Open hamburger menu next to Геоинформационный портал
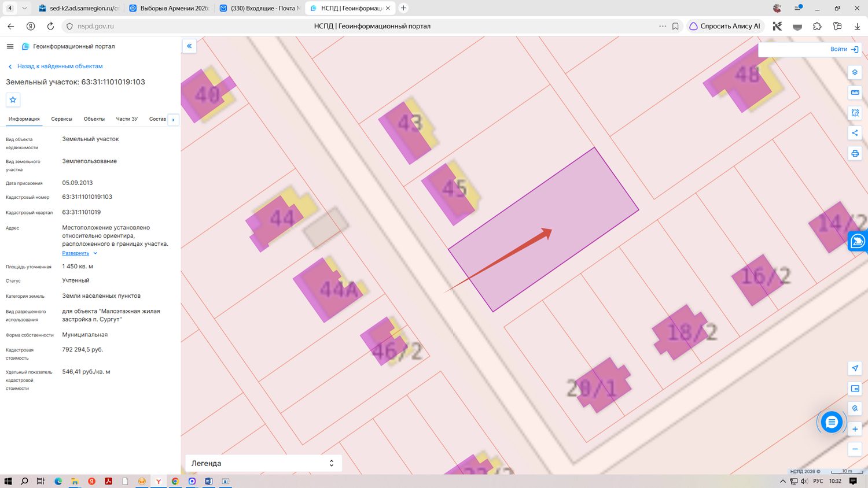 click(10, 46)
